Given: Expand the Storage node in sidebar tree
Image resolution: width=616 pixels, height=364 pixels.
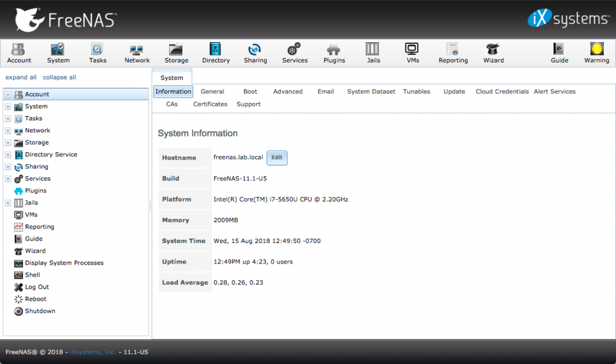Looking at the screenshot, I should coord(8,143).
